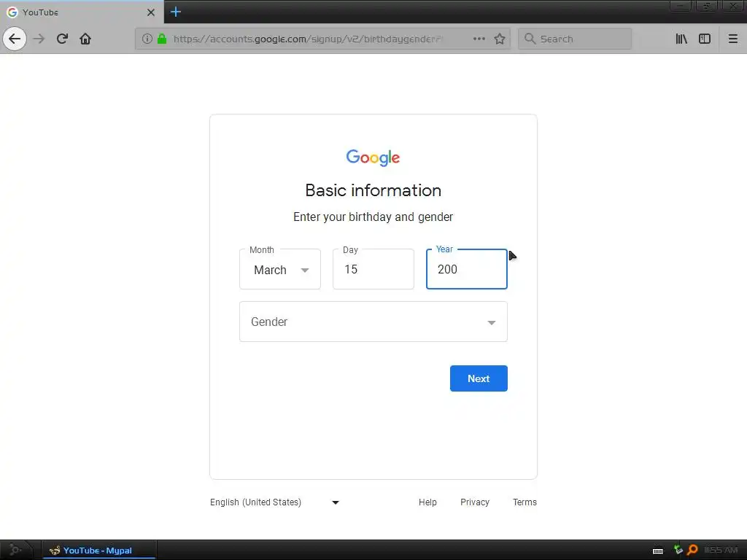The width and height of the screenshot is (747, 560).
Task: Toggle the sidebar view icon
Action: tap(705, 39)
